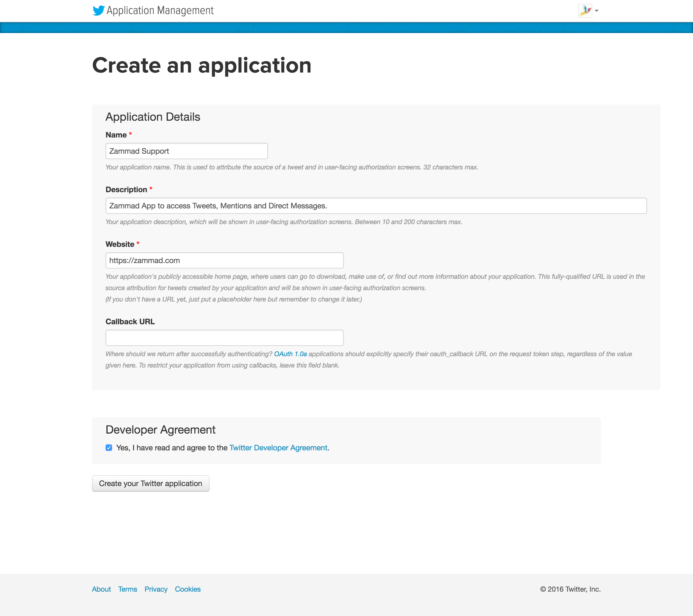Uncheck the Developer Agreement checkbox
Viewport: 693px width, 616px height.
click(109, 448)
